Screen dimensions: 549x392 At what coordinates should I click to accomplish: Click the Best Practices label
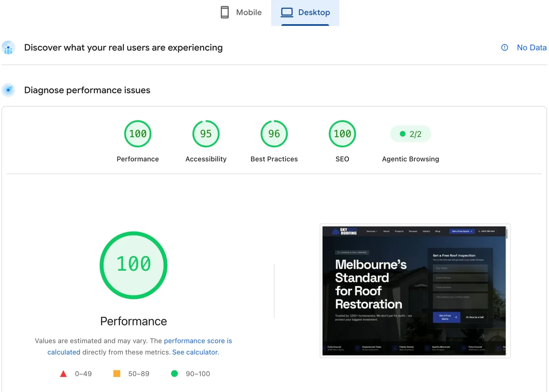pyautogui.click(x=274, y=159)
